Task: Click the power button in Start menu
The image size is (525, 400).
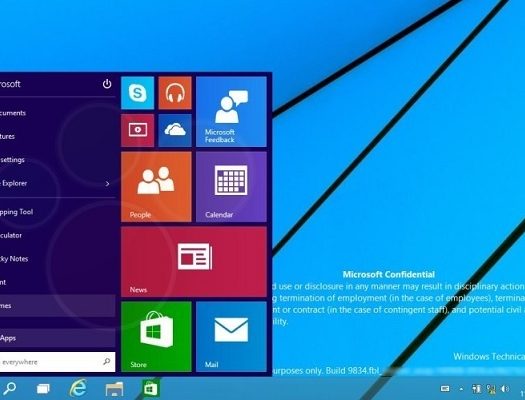Action: (107, 84)
